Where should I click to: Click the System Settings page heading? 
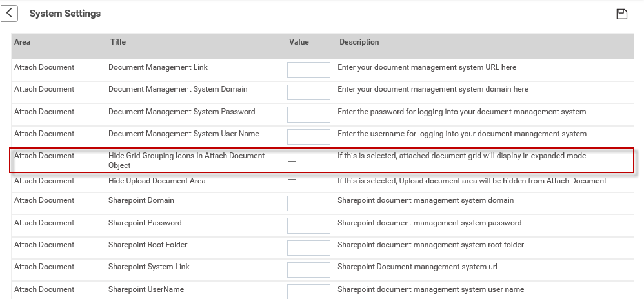coord(65,14)
